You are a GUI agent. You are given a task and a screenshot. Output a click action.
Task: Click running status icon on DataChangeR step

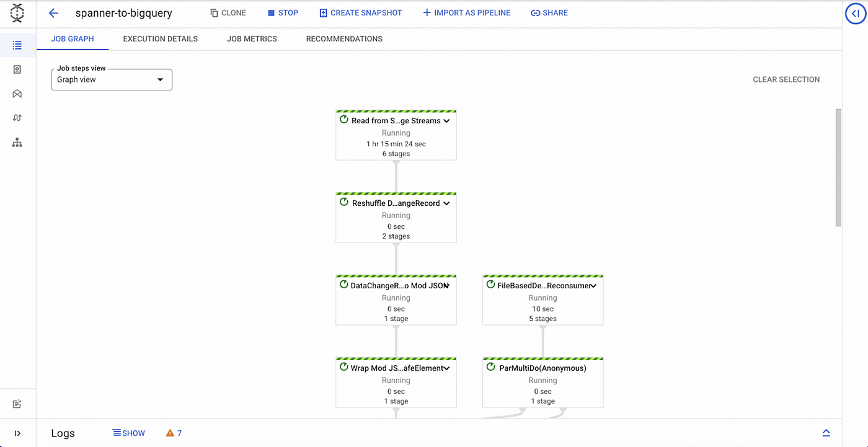[344, 285]
